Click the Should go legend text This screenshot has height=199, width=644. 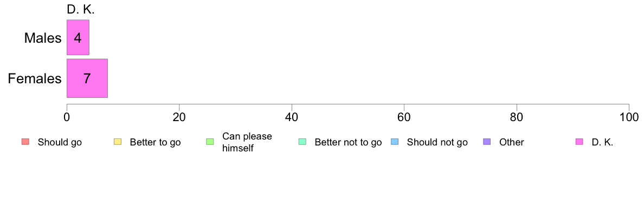pos(60,143)
